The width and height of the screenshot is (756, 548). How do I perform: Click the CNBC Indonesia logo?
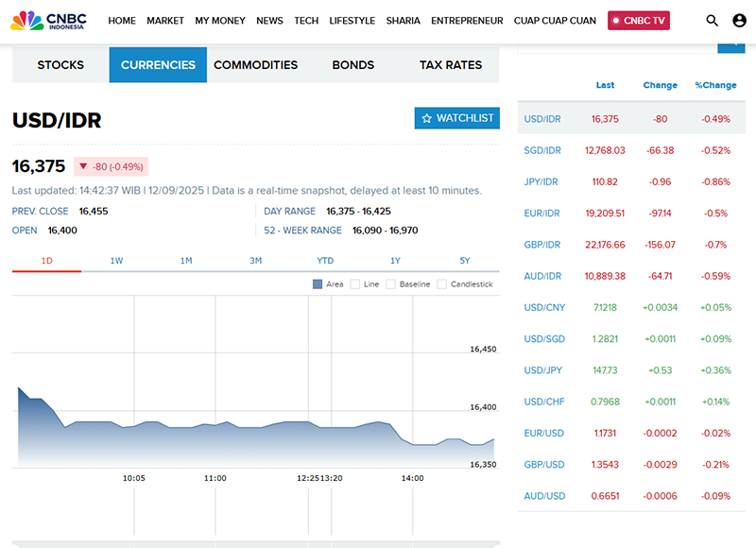coord(53,20)
